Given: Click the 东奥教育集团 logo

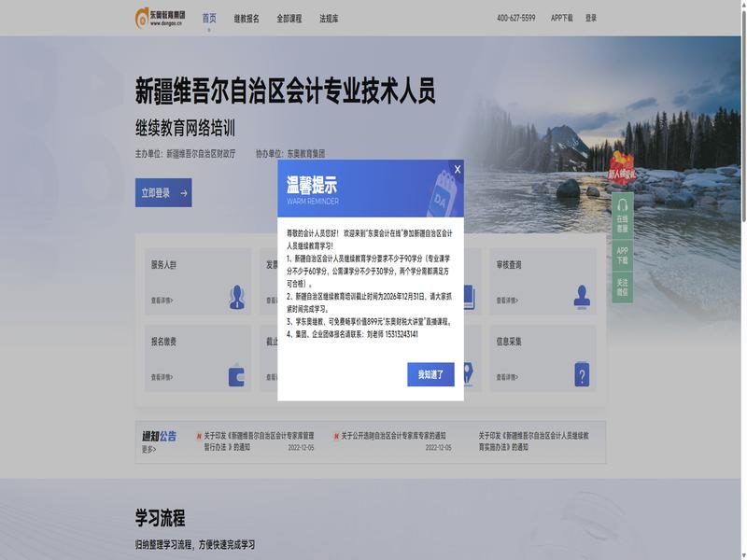Looking at the screenshot, I should (160, 17).
